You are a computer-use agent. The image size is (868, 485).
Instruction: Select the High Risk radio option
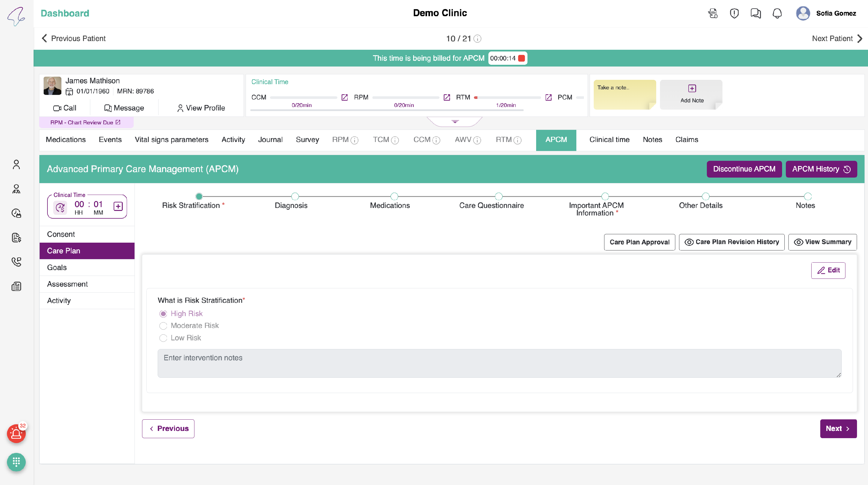click(x=163, y=314)
